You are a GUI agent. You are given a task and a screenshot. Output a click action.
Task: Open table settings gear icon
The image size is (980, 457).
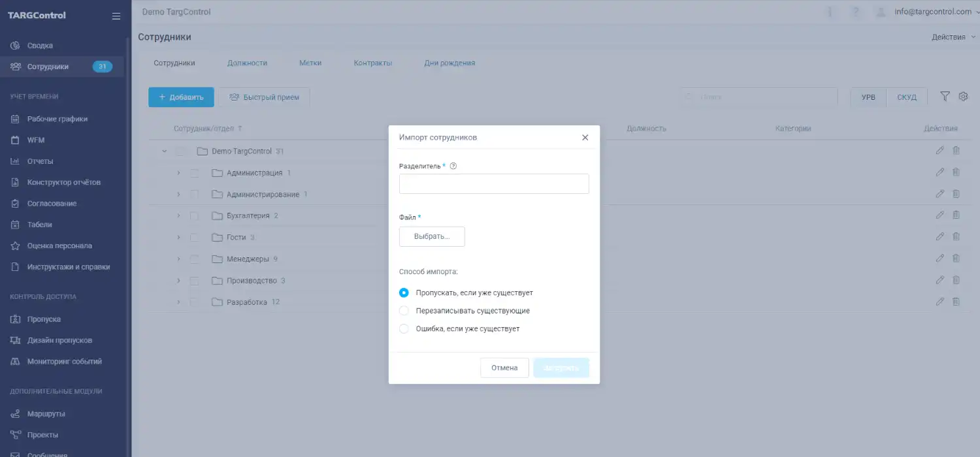[963, 97]
